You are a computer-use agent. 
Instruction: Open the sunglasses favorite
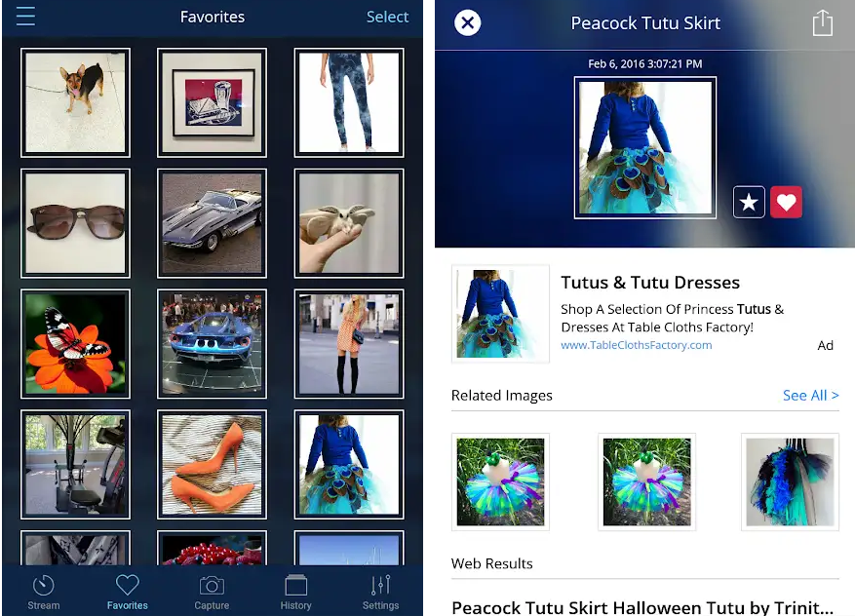pos(75,223)
